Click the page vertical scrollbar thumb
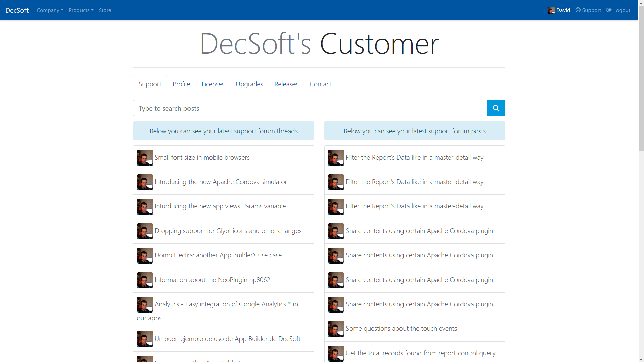 pyautogui.click(x=641, y=79)
